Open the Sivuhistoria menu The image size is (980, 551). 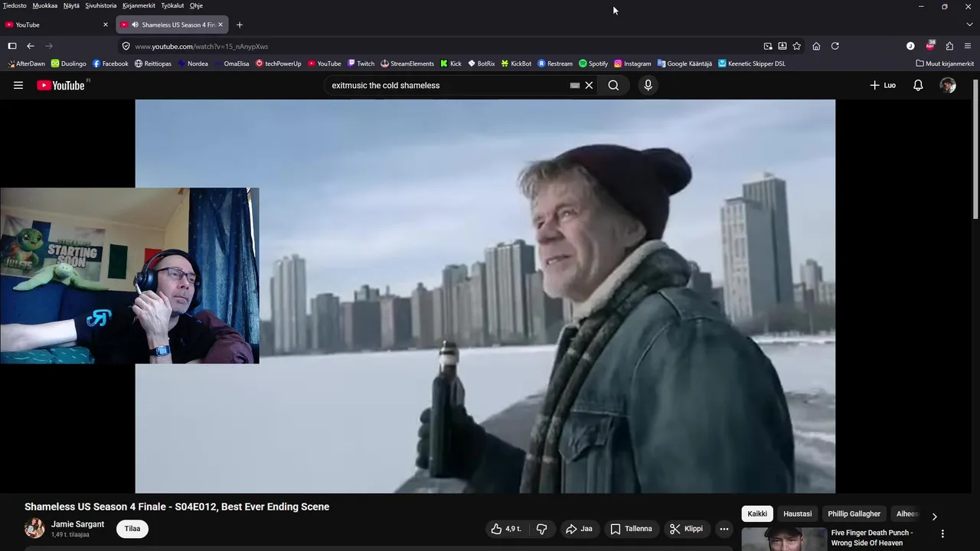[101, 5]
